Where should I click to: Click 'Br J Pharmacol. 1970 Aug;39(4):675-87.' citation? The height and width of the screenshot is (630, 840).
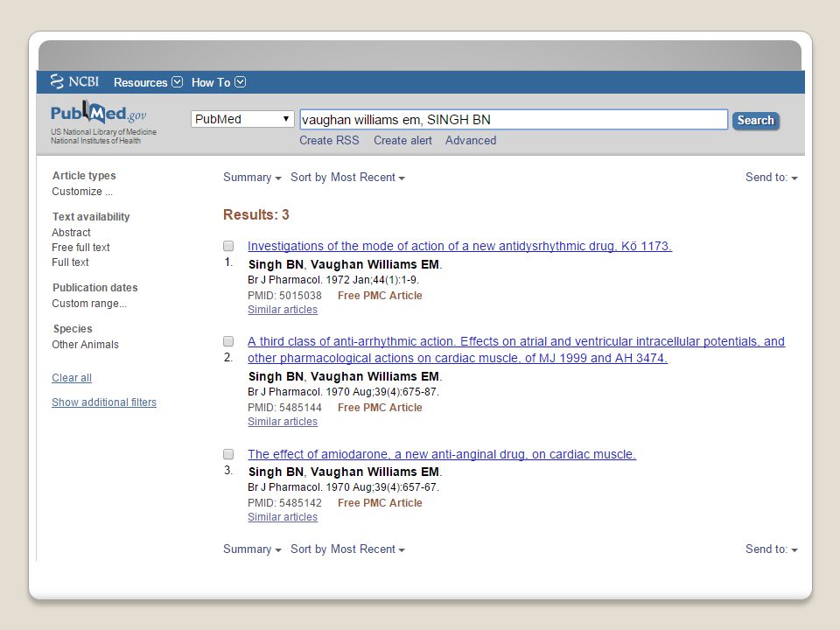(x=343, y=392)
